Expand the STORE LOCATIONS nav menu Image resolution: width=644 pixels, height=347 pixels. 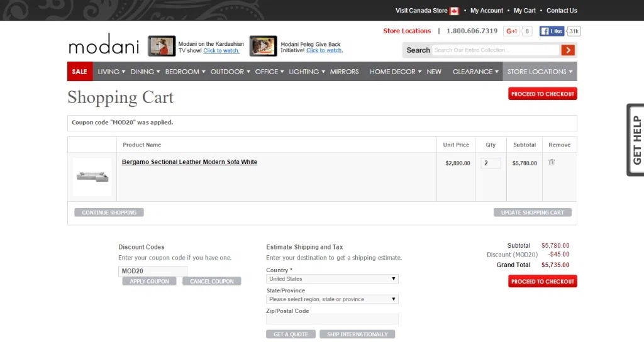[540, 72]
